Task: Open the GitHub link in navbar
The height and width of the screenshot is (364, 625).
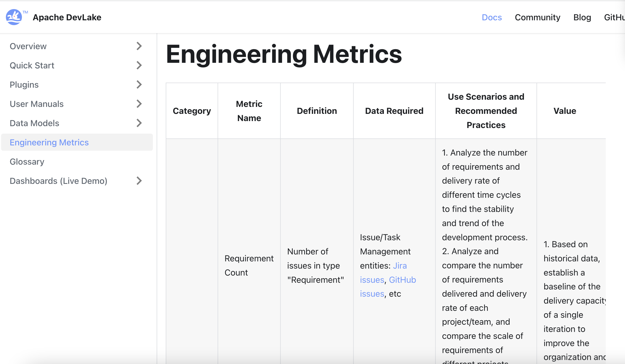Action: tap(614, 17)
